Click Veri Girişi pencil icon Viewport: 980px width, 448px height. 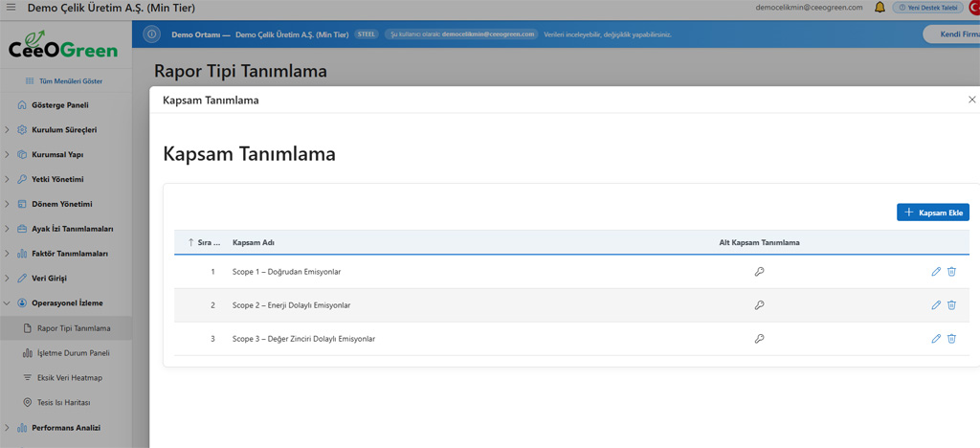[x=22, y=278]
